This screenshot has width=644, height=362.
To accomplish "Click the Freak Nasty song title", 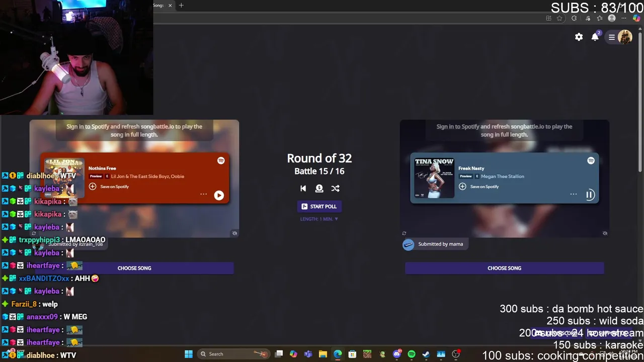I will pyautogui.click(x=471, y=168).
